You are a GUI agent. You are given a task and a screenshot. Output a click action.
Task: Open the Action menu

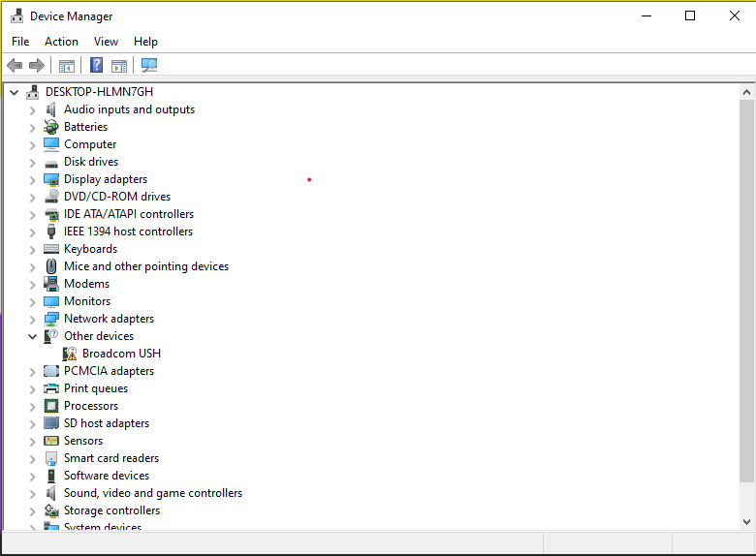(61, 42)
